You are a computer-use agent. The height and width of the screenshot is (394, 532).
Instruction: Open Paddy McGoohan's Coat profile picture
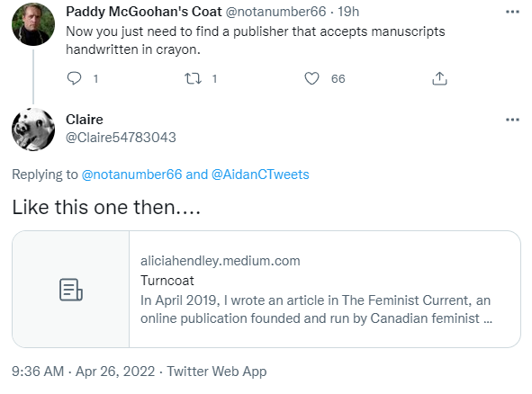pos(33,24)
